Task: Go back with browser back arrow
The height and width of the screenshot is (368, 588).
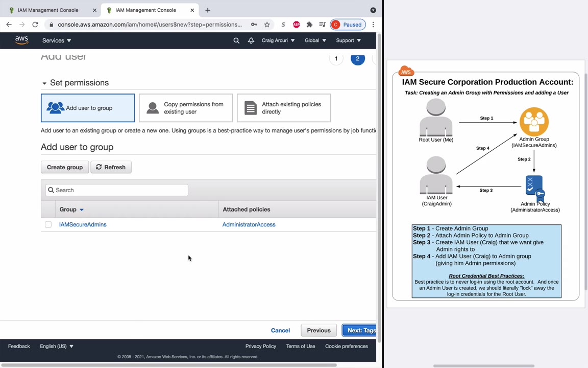Action: [9, 25]
